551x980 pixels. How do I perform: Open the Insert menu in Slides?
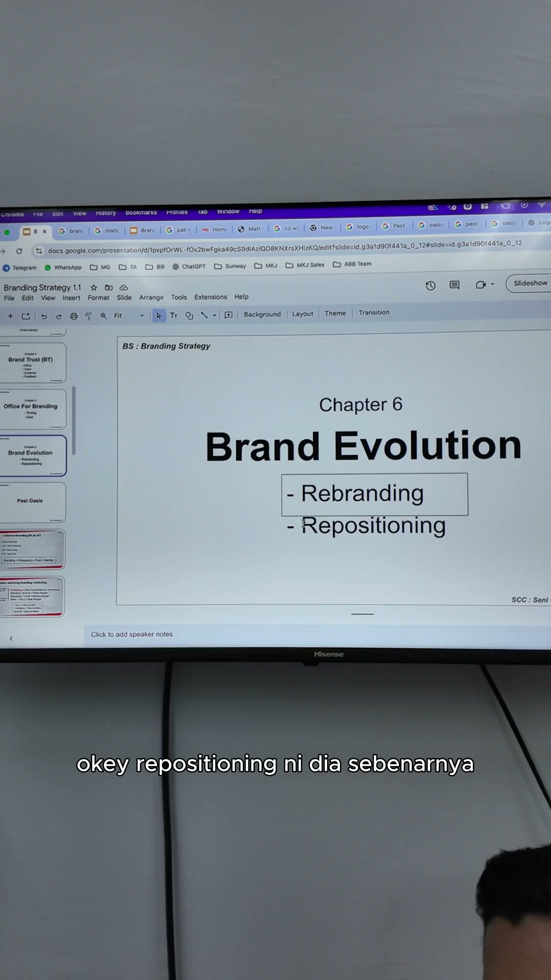[x=71, y=298]
